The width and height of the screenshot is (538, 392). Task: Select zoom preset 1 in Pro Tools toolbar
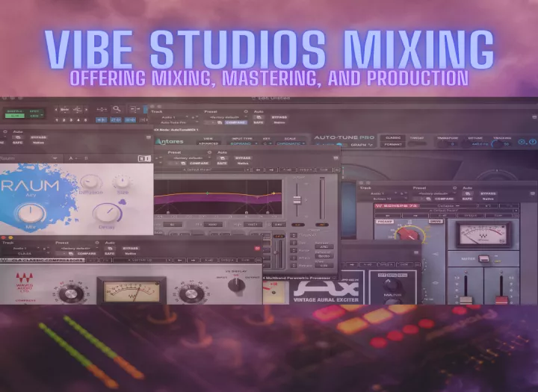point(57,120)
